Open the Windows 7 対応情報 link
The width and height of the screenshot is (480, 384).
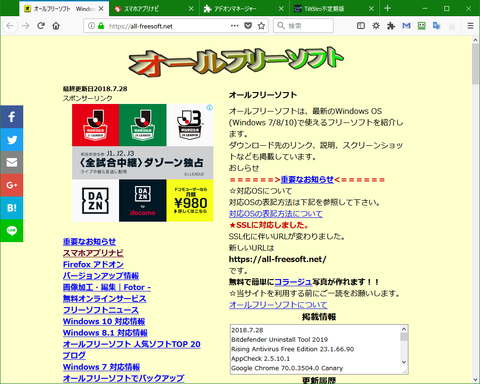click(101, 367)
